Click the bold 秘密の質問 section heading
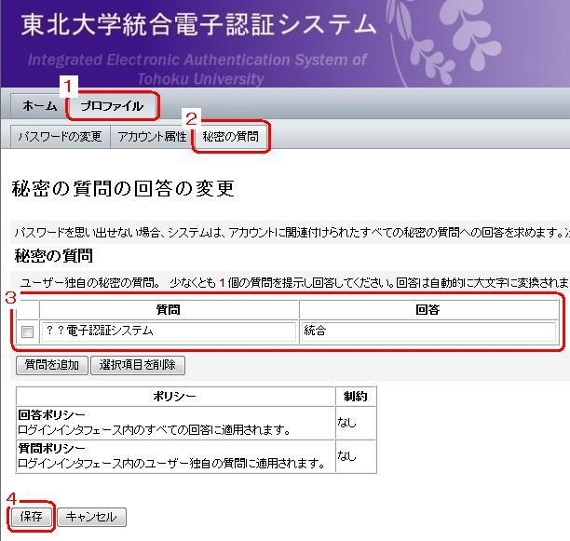570x541 pixels. pyautogui.click(x=54, y=256)
